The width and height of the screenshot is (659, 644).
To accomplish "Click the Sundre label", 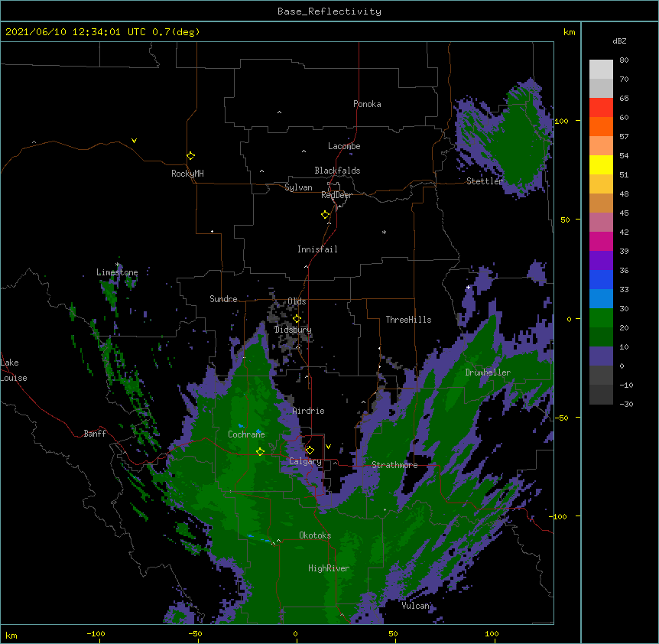I will (x=223, y=299).
